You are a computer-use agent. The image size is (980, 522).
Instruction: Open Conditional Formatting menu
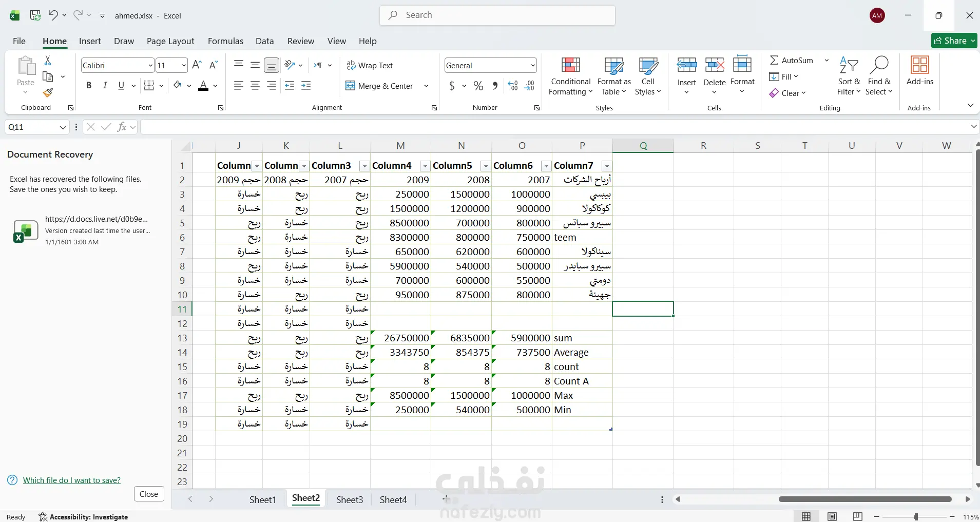[x=570, y=76]
